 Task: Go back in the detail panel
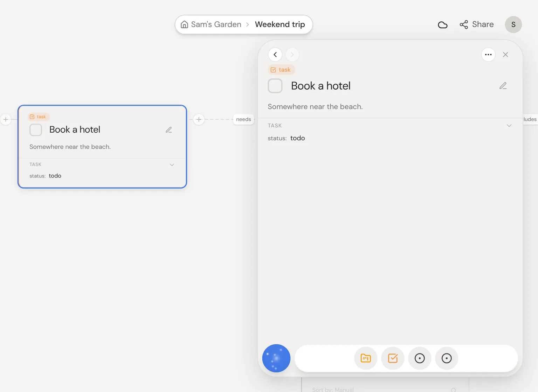coord(275,55)
